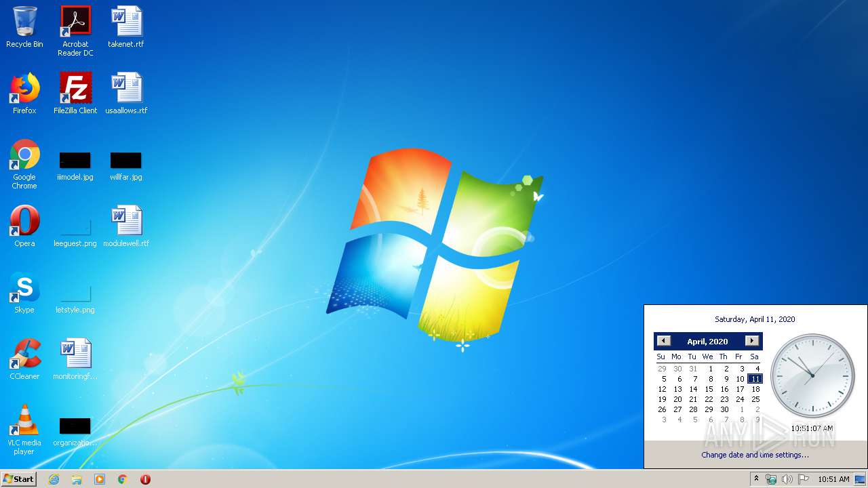Viewport: 868px width, 488px height.
Task: Select the takenet.rtf document
Action: pos(126,27)
